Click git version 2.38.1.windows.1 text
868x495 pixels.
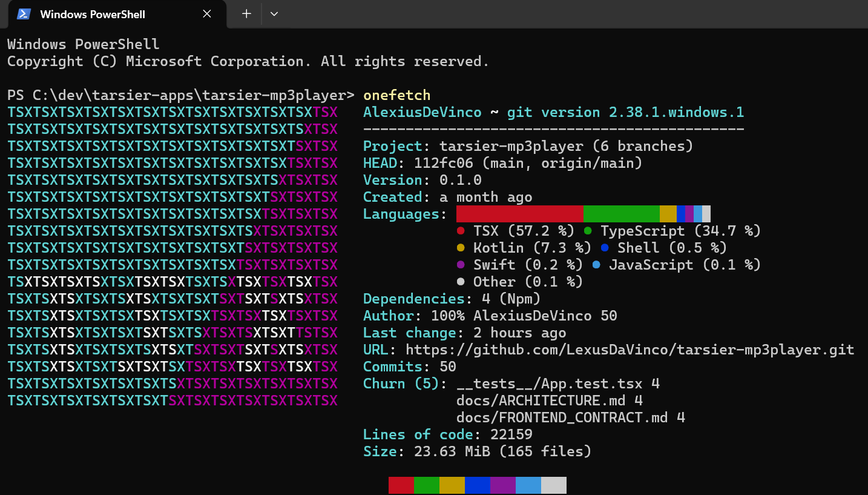tap(626, 112)
